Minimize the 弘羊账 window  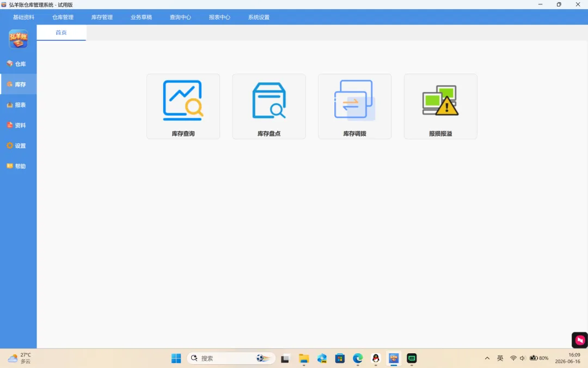[x=541, y=4]
